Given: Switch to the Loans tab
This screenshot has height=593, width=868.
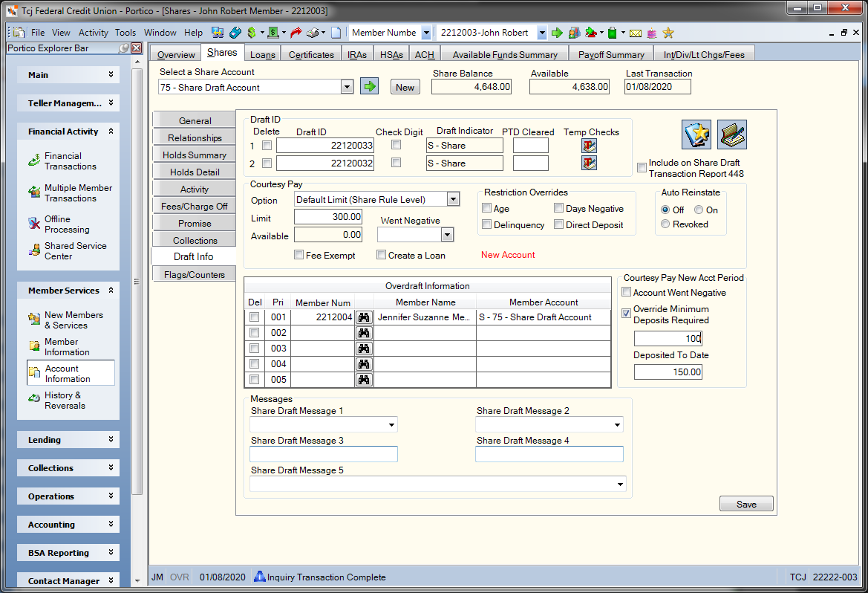Looking at the screenshot, I should coord(262,54).
